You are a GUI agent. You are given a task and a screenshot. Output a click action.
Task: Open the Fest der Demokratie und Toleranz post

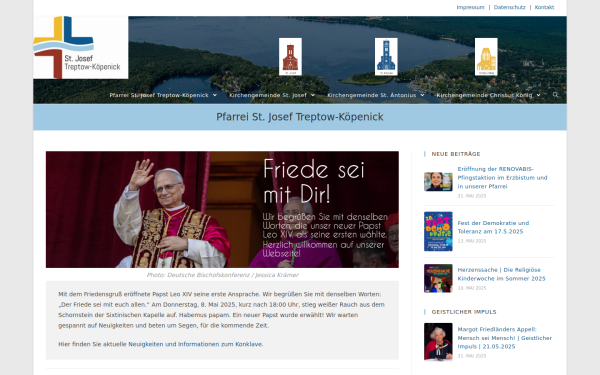pyautogui.click(x=493, y=227)
